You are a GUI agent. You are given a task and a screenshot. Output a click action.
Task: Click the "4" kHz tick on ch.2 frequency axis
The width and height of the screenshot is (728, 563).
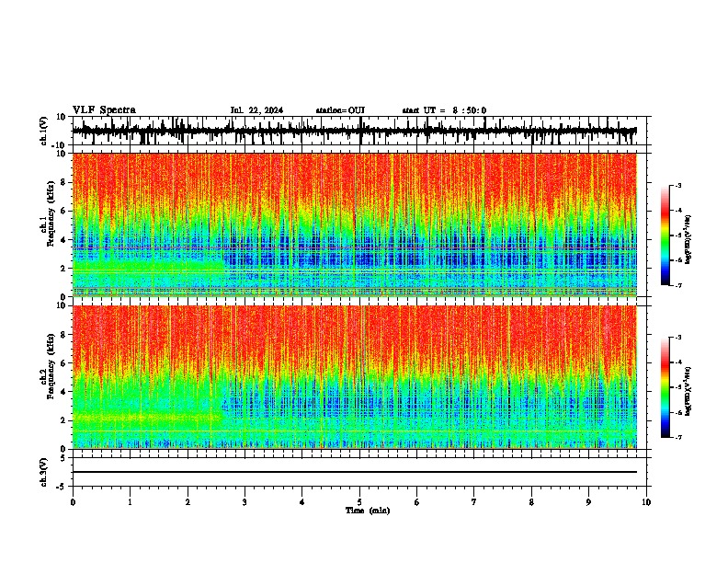[x=63, y=392]
